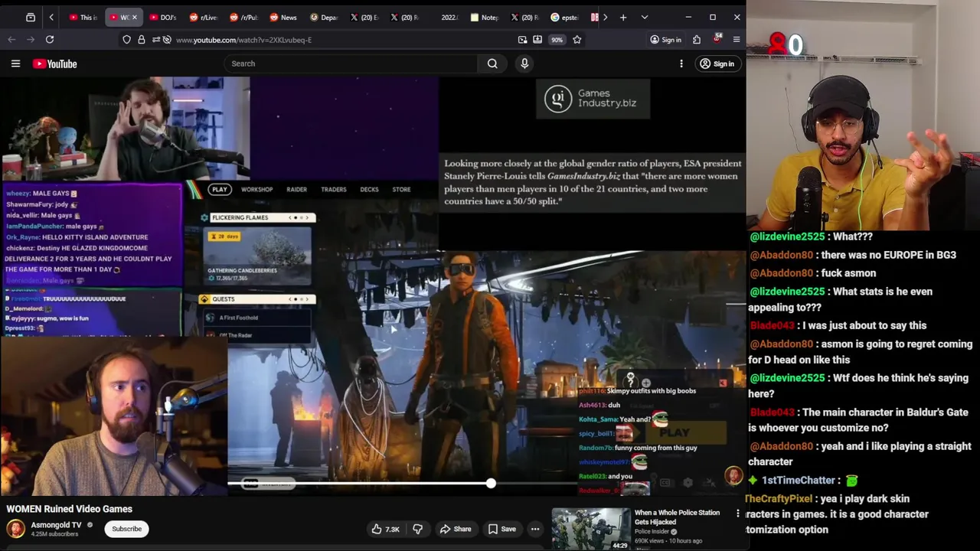
Task: Show site security padlock info
Action: pos(142,40)
